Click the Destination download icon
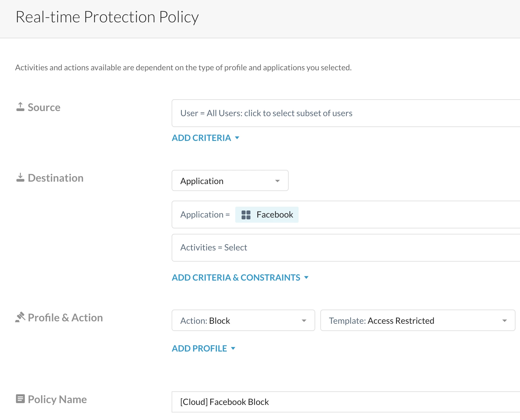Screen dimensions: 520x420 click(x=20, y=177)
